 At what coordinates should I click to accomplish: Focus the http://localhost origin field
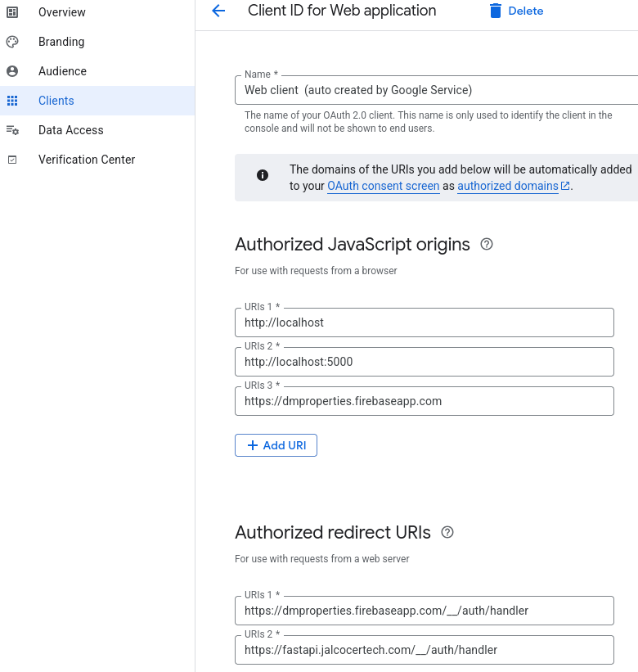click(424, 322)
